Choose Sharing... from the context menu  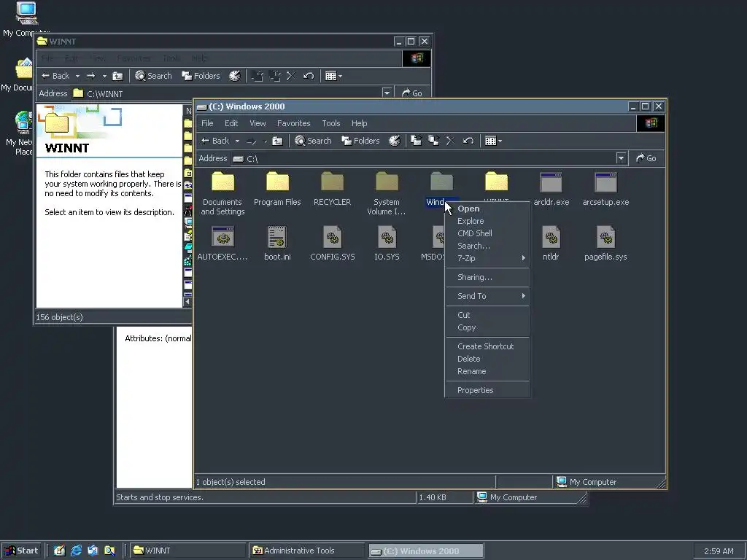coord(487,277)
